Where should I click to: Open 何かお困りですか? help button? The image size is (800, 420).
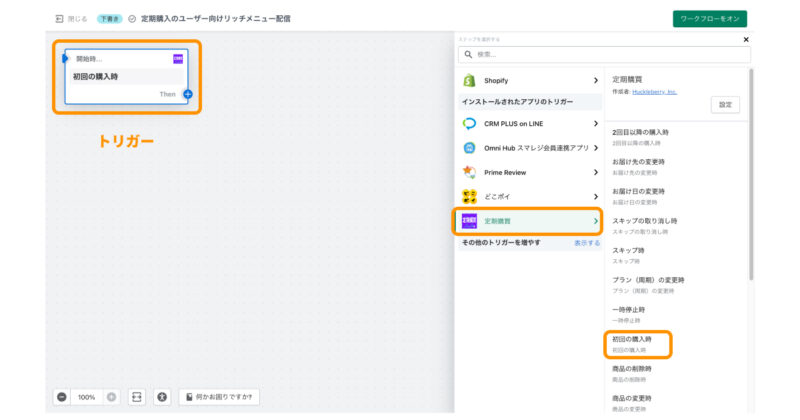coord(219,397)
